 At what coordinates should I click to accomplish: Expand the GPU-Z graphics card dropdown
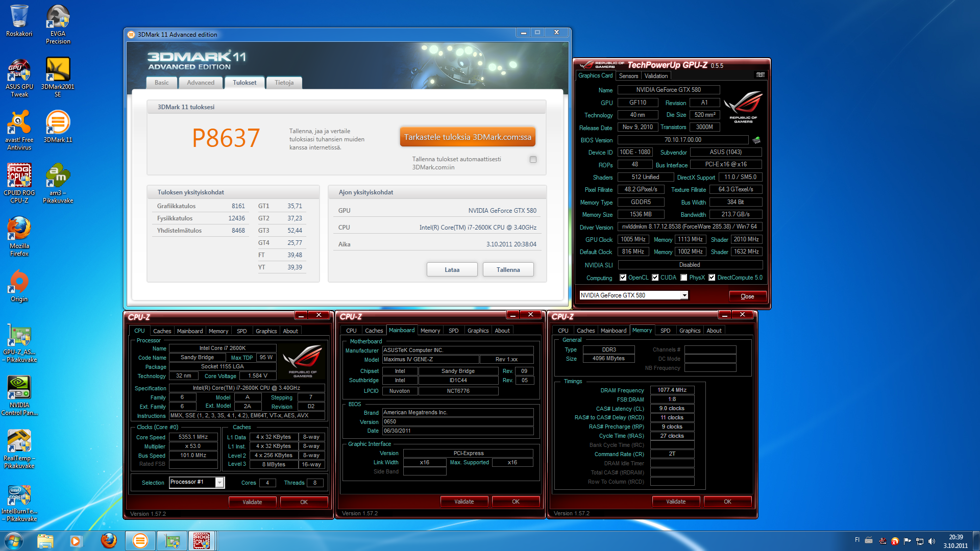[x=684, y=295]
